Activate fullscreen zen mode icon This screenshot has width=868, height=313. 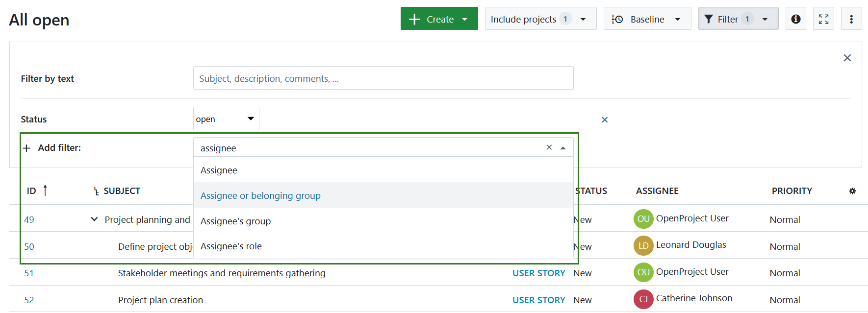(823, 19)
